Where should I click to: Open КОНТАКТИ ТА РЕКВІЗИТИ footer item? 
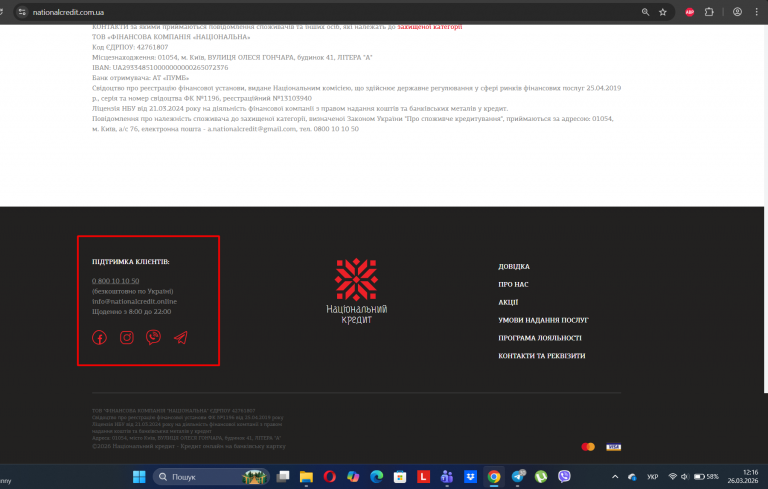pos(542,356)
